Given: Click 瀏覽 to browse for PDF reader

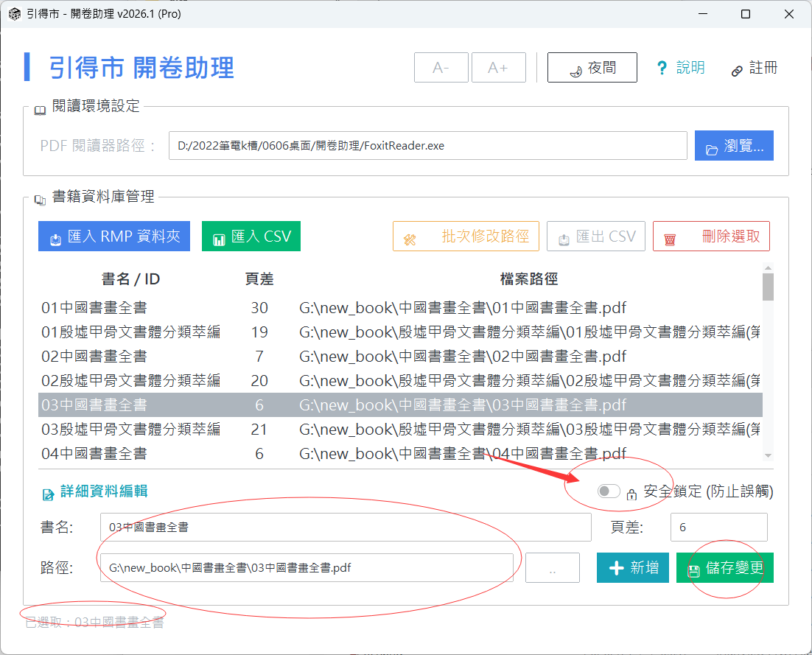Looking at the screenshot, I should click(x=734, y=146).
